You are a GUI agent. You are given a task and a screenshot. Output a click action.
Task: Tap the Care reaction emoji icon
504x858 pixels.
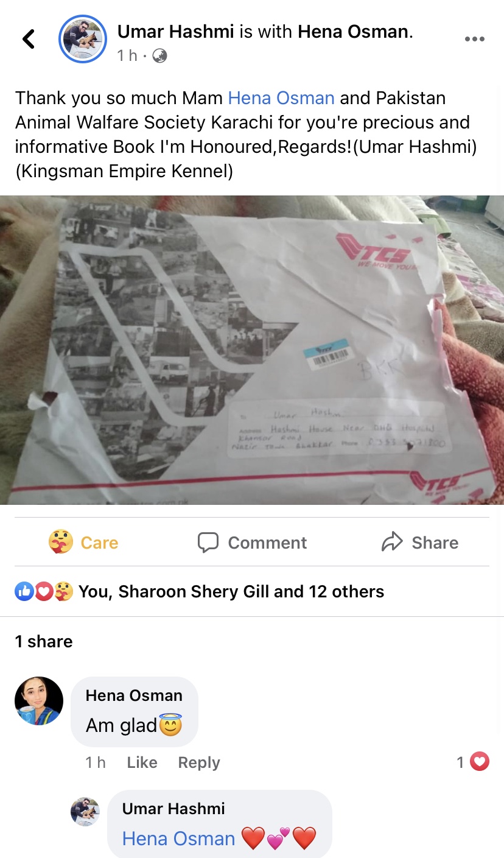pos(61,542)
